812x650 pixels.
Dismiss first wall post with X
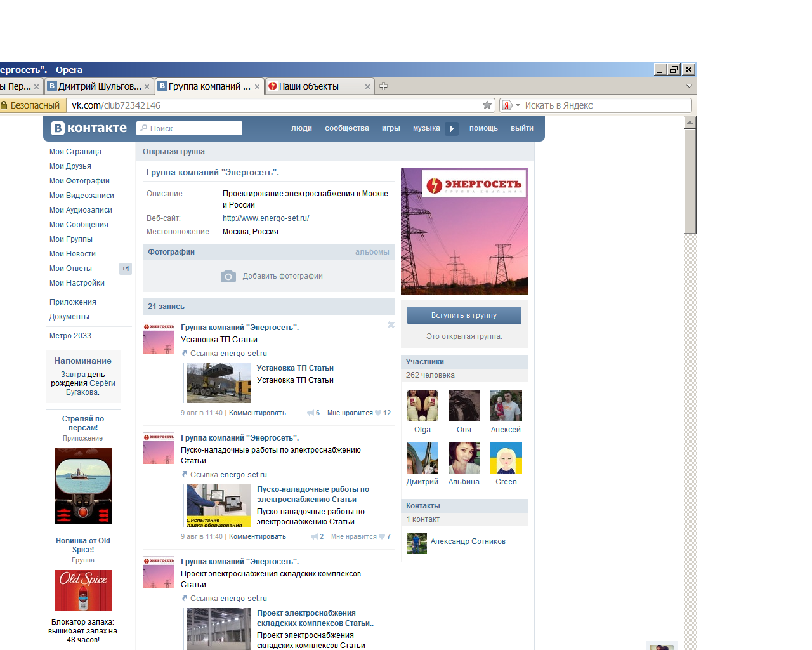click(x=391, y=325)
